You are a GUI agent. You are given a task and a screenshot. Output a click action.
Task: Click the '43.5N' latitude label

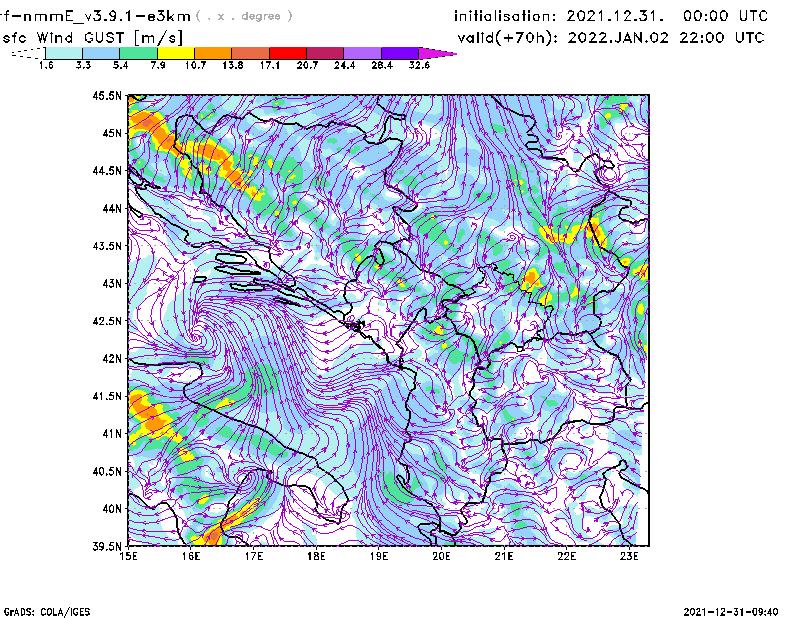[x=107, y=246]
